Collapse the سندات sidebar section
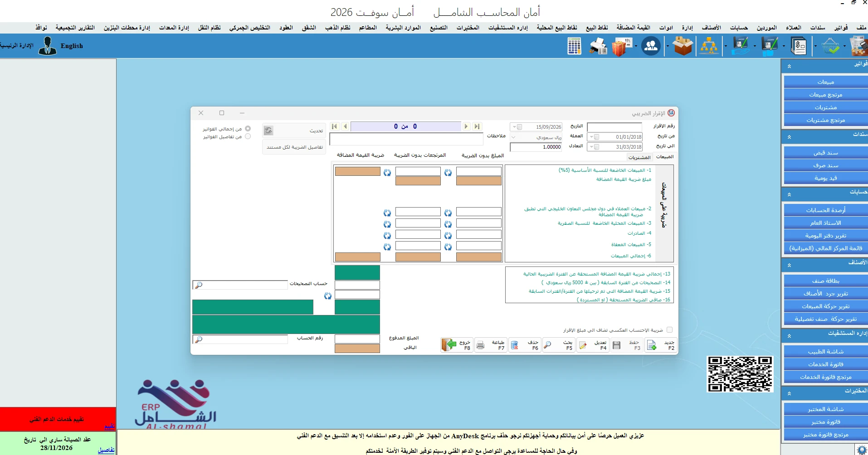 (x=789, y=137)
